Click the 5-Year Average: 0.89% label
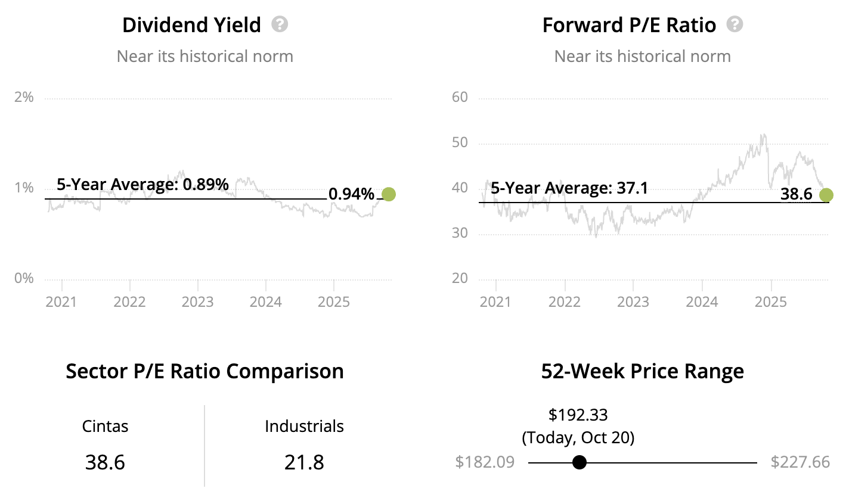Viewport: 849px width, 504px height. click(x=142, y=185)
